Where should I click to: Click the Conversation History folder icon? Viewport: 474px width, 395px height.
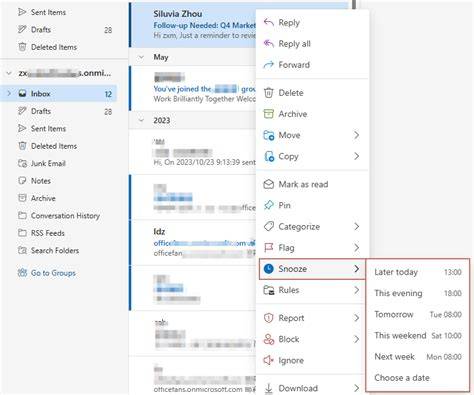pyautogui.click(x=22, y=216)
